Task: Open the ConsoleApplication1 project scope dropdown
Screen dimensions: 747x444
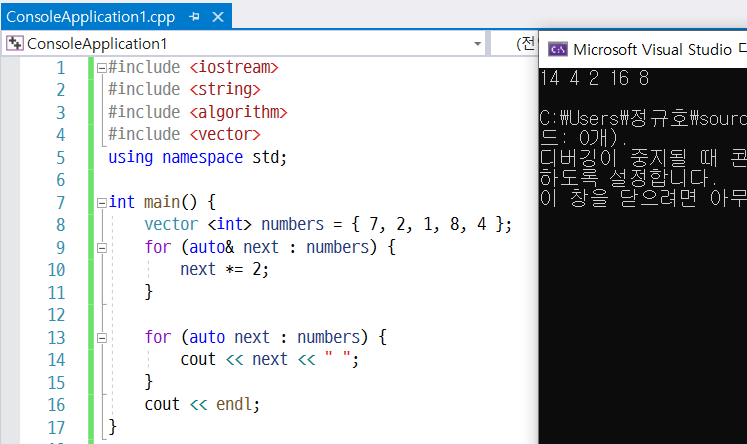Action: pos(477,44)
